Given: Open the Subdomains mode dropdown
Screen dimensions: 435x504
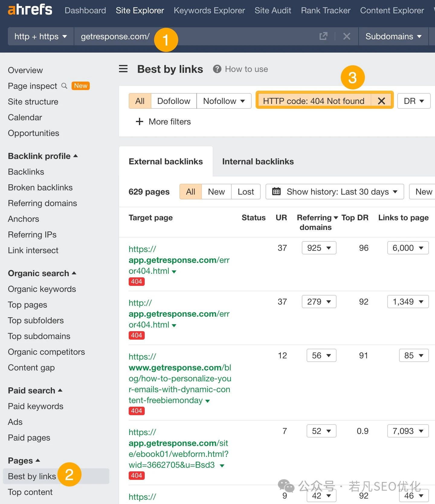Looking at the screenshot, I should pos(393,36).
